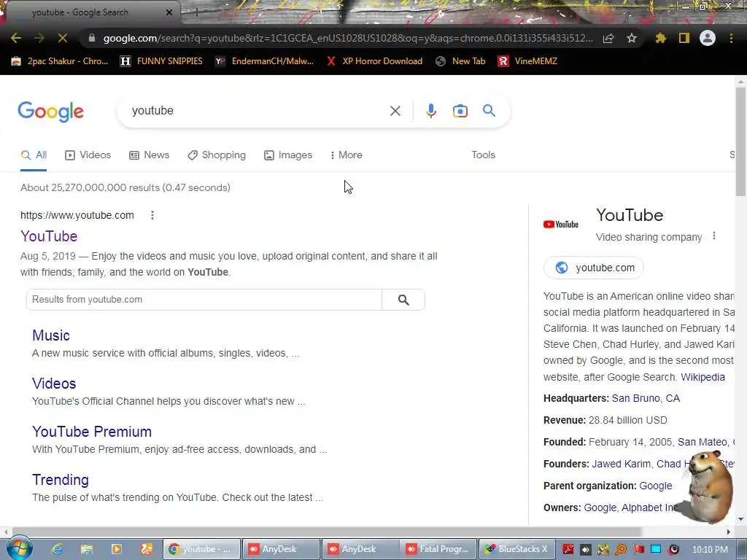Open the Wikipedia link in knowledge panel
The image size is (747, 560).
(703, 377)
